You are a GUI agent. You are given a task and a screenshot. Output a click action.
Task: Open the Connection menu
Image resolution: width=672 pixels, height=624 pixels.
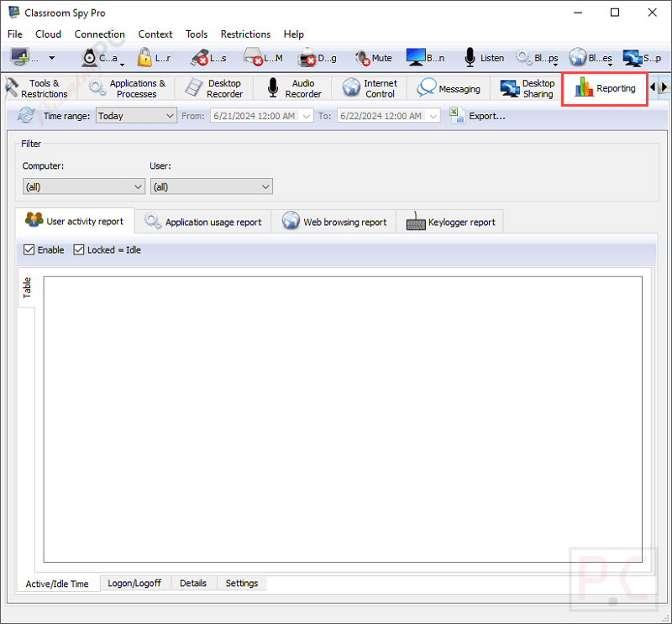[100, 34]
